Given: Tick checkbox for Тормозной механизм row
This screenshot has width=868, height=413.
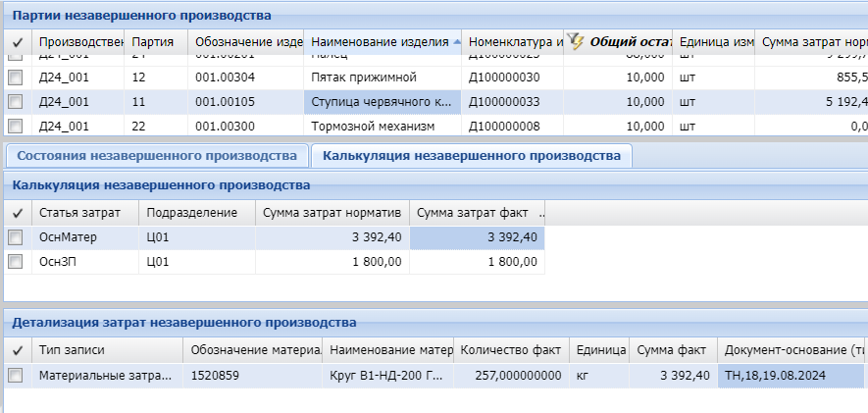Looking at the screenshot, I should 15,126.
